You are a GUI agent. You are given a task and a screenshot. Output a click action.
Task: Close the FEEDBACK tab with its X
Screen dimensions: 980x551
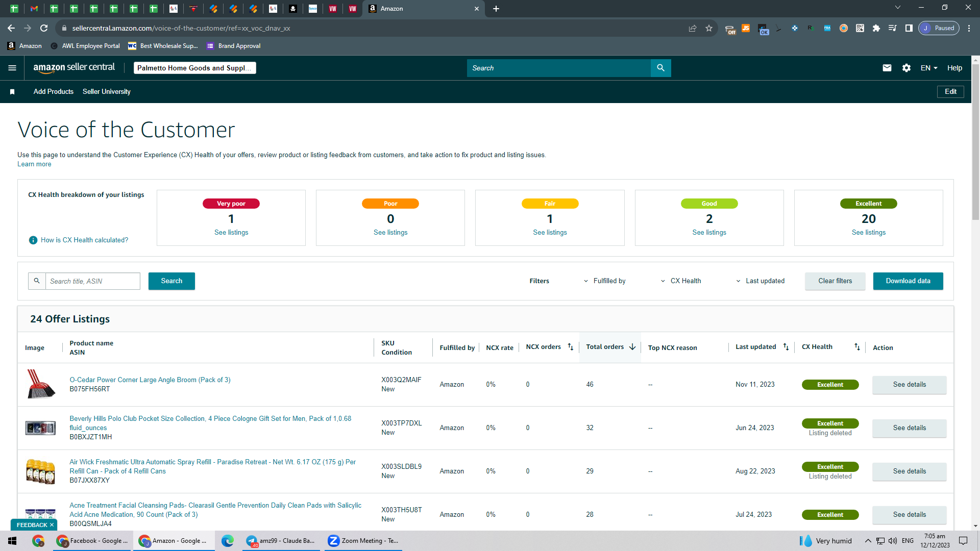click(x=52, y=525)
